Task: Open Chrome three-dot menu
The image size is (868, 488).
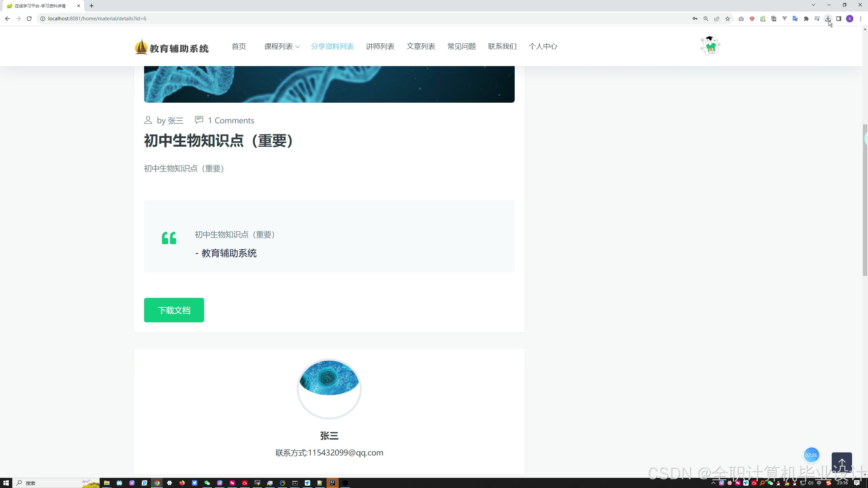Action: click(x=861, y=19)
